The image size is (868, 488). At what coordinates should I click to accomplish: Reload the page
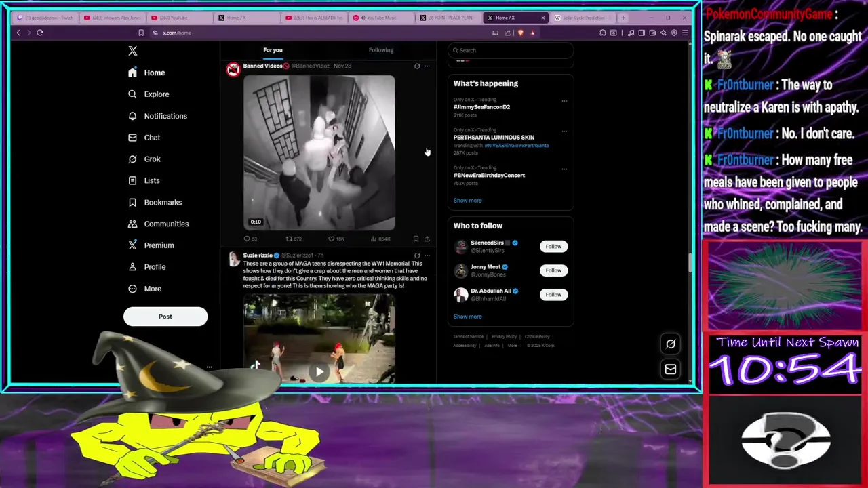pyautogui.click(x=40, y=33)
